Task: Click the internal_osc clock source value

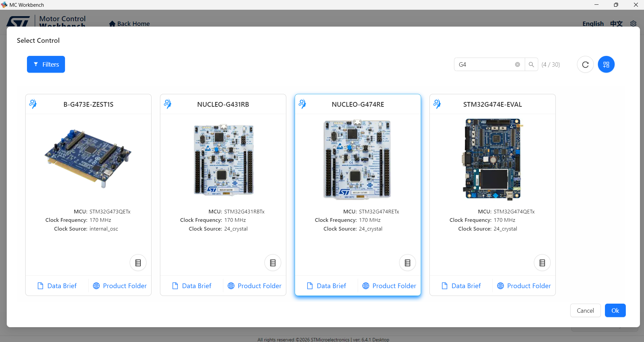Action: (x=104, y=229)
